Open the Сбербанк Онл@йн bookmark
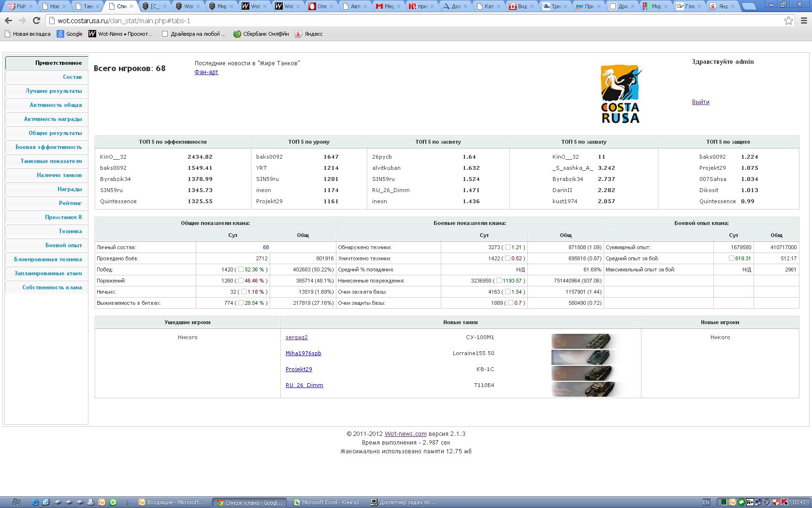Screen dimensions: 812x508 pyautogui.click(x=261, y=34)
